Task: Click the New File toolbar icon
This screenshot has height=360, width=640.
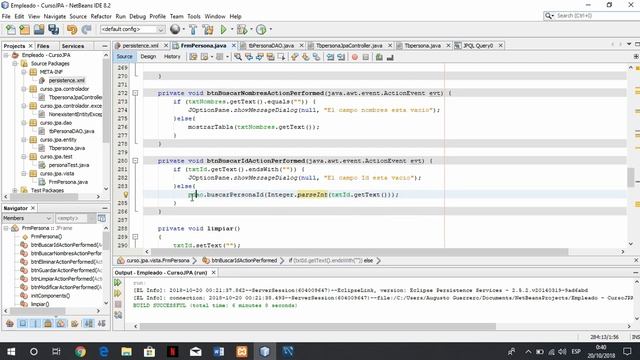Action: coord(11,29)
